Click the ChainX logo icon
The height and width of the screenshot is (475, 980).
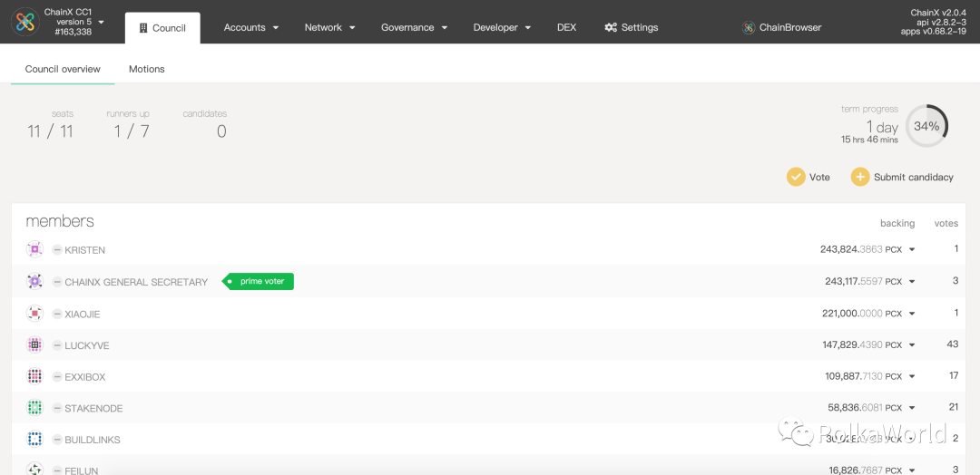(25, 23)
